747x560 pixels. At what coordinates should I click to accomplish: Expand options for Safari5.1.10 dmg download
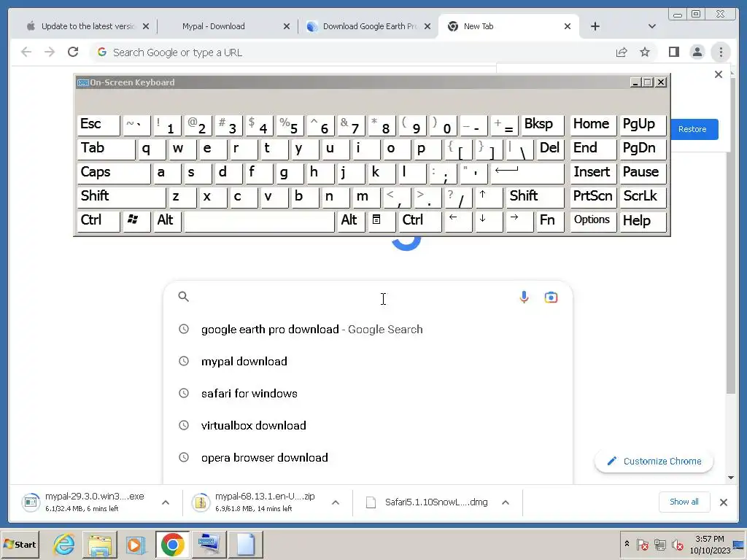[x=506, y=502]
